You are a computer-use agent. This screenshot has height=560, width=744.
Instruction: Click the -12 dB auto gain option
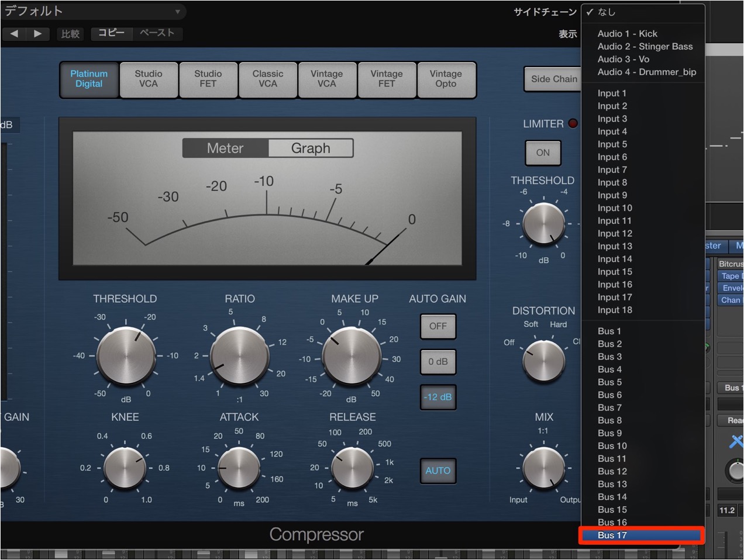(438, 397)
